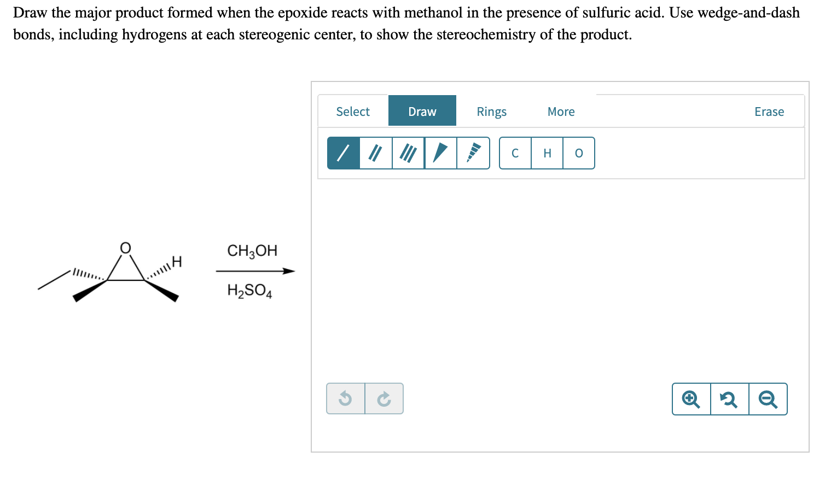Click the redo arrow
This screenshot has height=504, width=825.
click(384, 398)
